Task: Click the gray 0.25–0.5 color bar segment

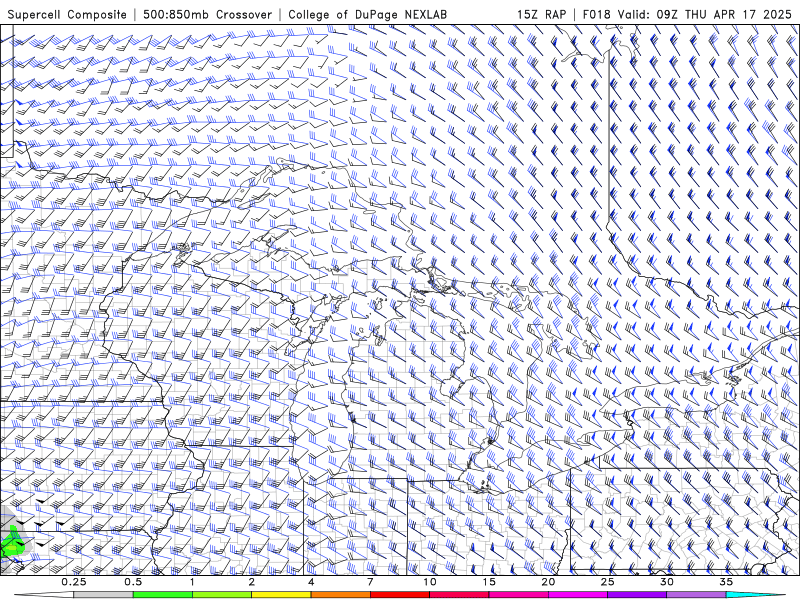Action: pyautogui.click(x=104, y=595)
